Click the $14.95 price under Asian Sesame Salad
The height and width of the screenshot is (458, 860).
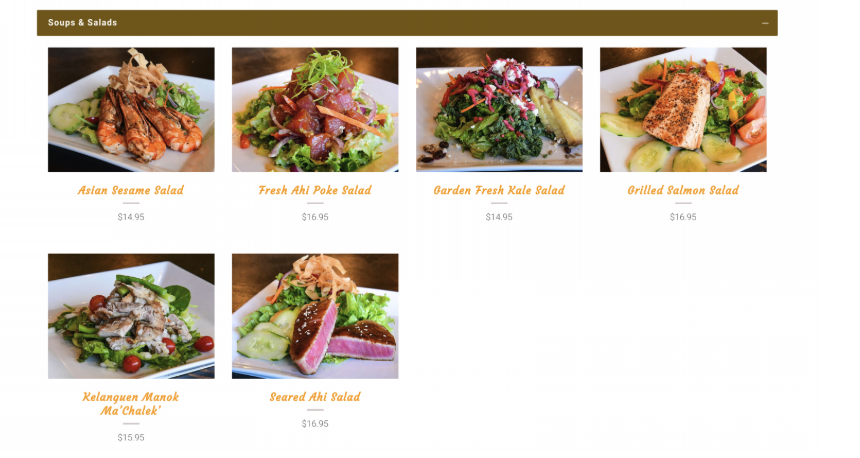131,217
